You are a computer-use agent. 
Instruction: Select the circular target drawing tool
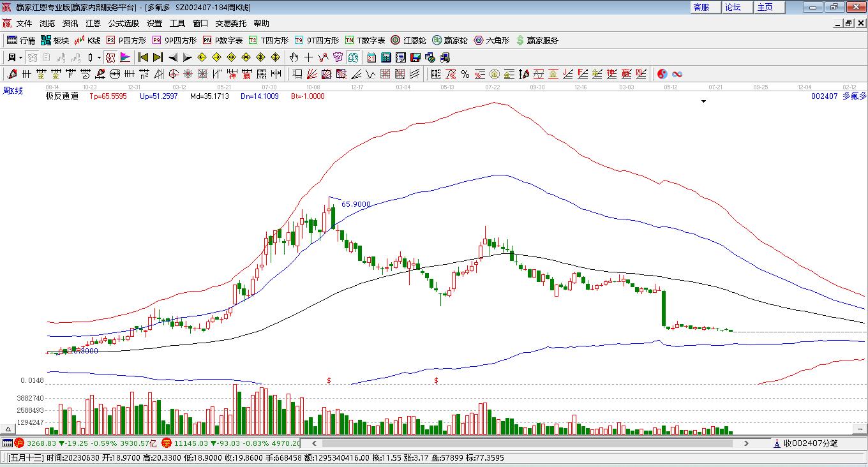click(173, 74)
